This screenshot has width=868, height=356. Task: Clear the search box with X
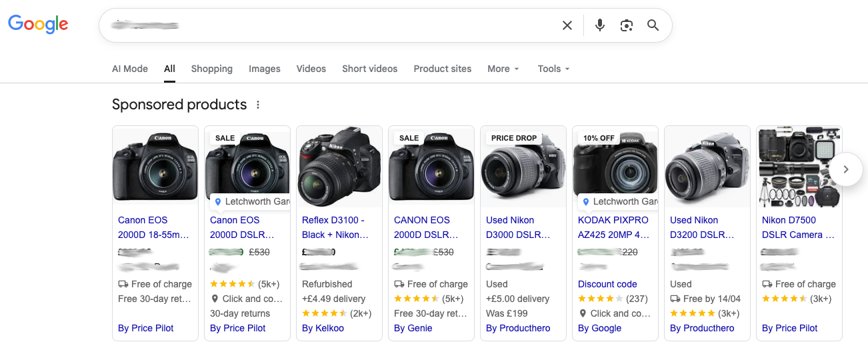click(x=567, y=25)
